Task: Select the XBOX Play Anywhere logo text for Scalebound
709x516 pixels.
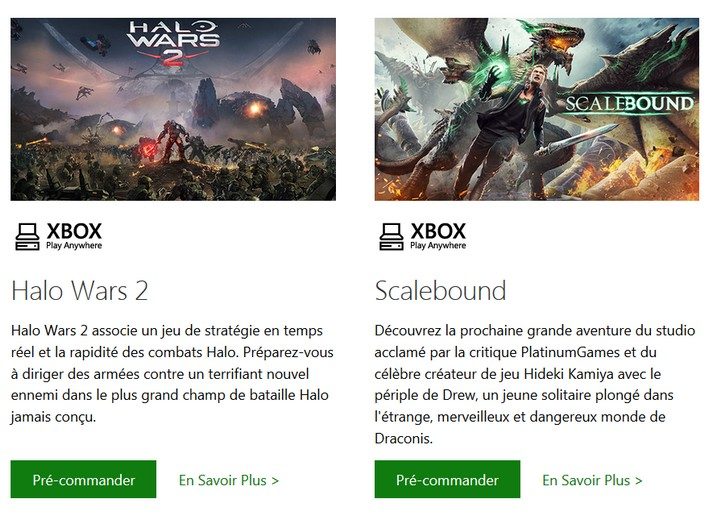Action: point(438,236)
